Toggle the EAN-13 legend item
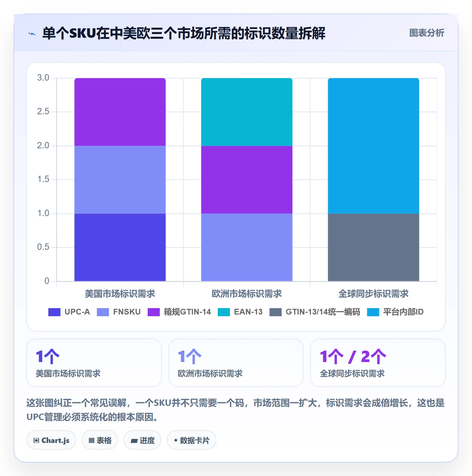This screenshot has height=476, width=472. [x=240, y=312]
